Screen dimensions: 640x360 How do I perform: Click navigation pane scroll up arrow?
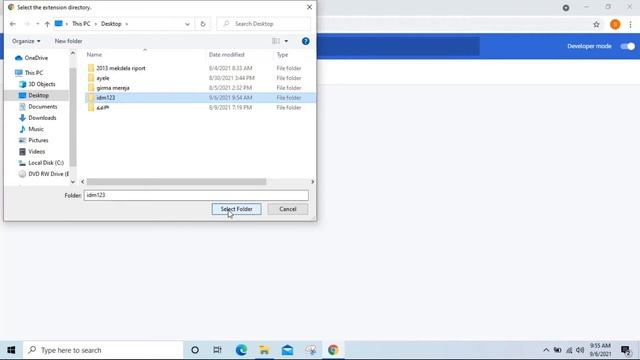[73, 53]
